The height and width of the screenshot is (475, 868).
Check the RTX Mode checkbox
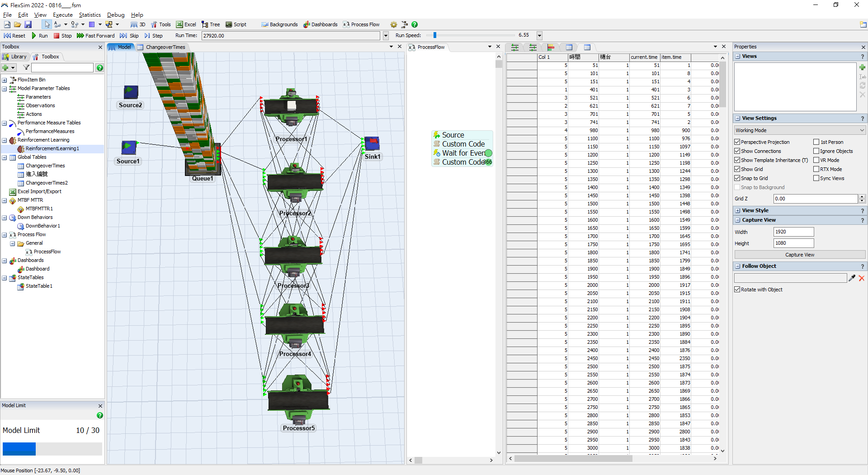click(x=816, y=169)
